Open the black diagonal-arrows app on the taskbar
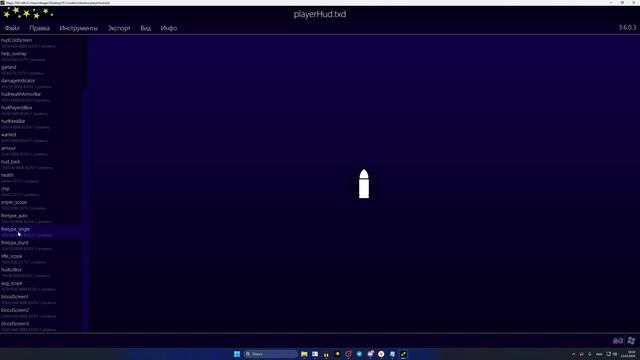The width and height of the screenshot is (640, 360). (403, 354)
